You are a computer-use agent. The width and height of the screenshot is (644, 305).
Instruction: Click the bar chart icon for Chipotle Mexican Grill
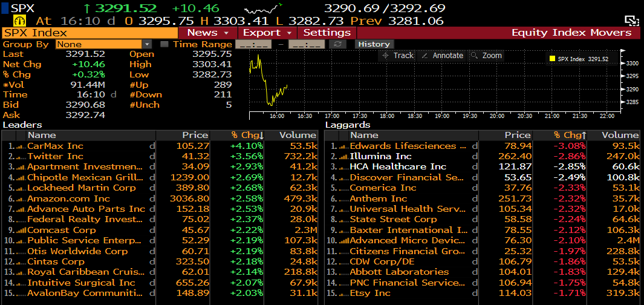point(22,177)
